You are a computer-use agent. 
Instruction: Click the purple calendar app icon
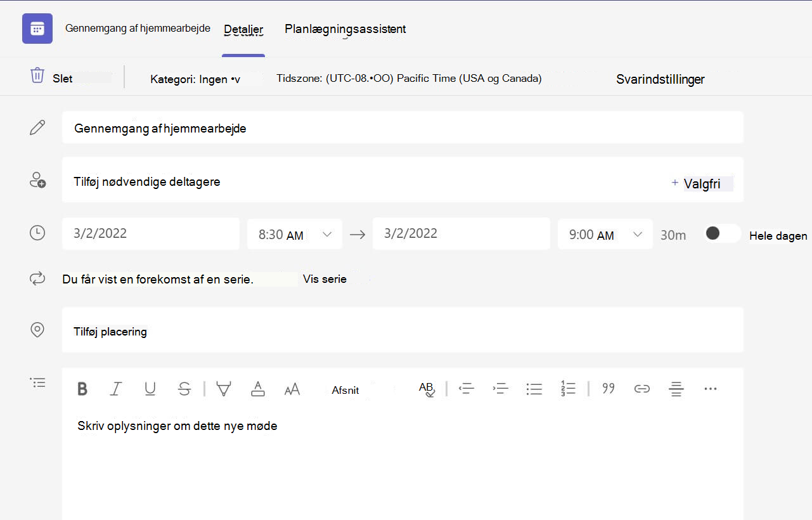(x=37, y=29)
